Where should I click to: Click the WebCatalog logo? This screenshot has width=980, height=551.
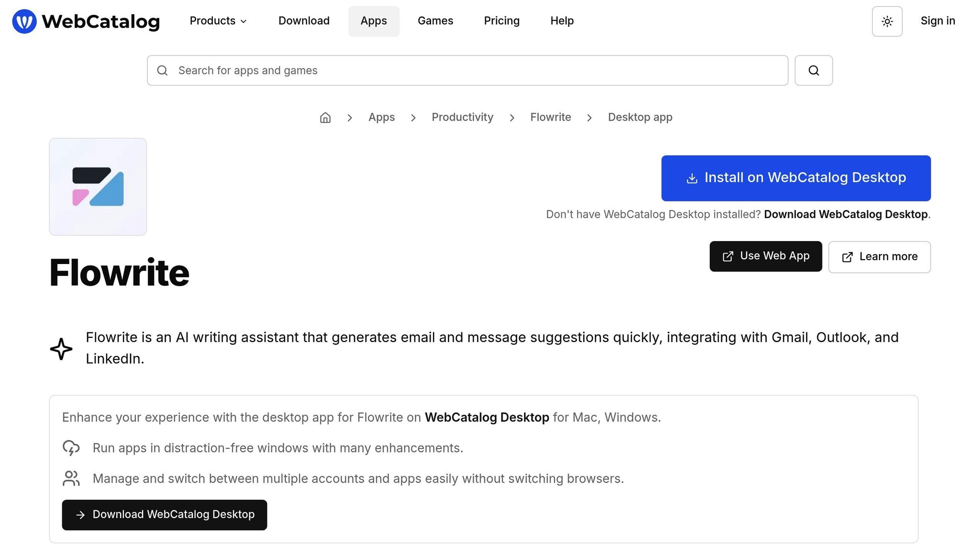[x=86, y=21]
